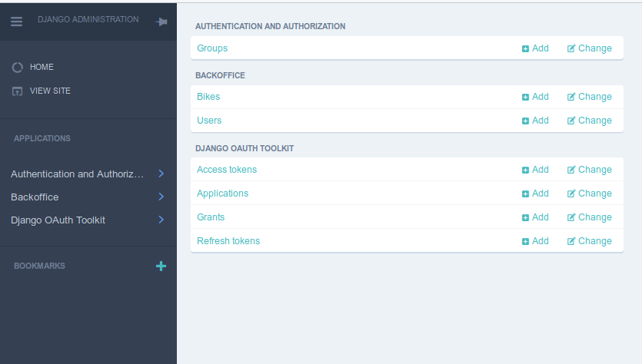The image size is (642, 364).
Task: Click the Home circle icon
Action: (17, 68)
